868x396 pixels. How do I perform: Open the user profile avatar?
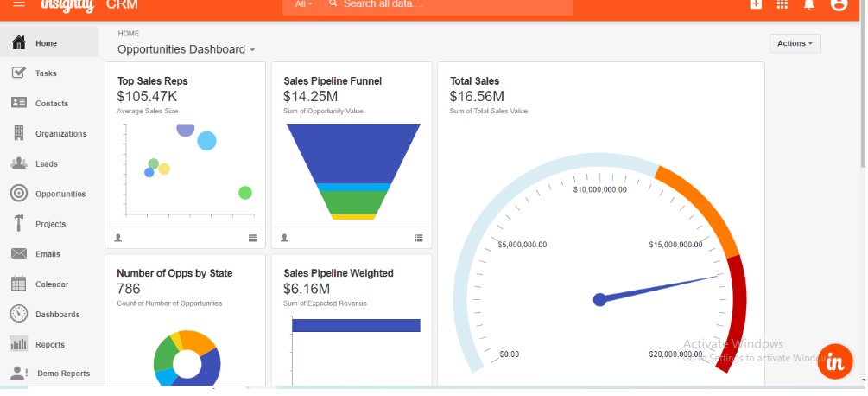click(838, 4)
